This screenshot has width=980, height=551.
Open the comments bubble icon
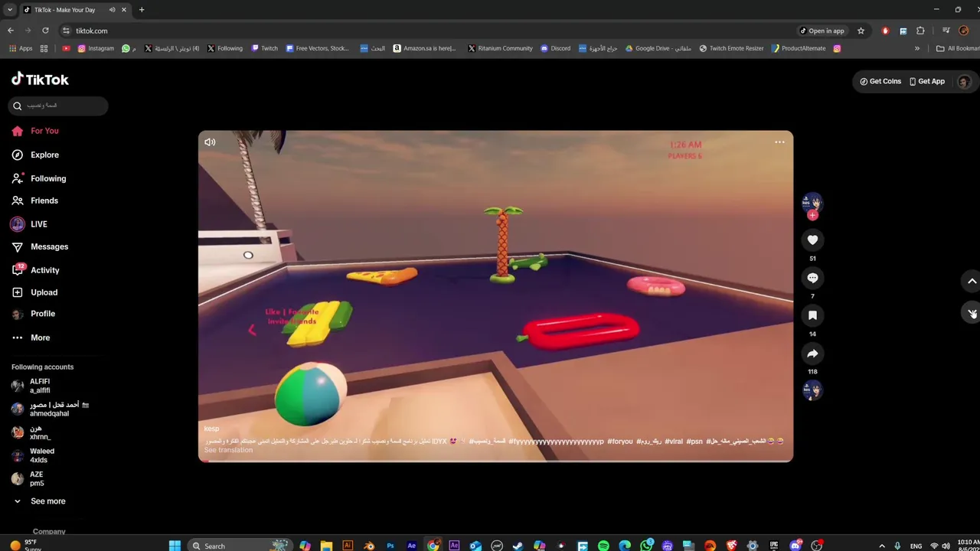tap(812, 278)
